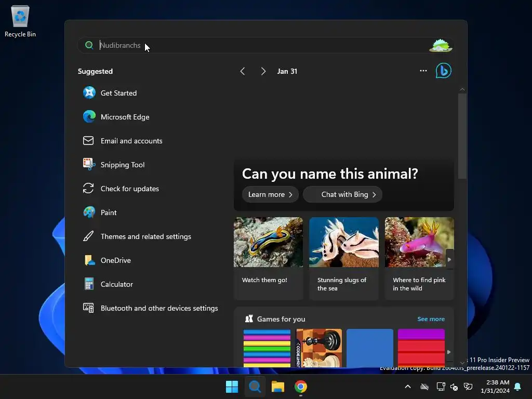Screen dimensions: 532x399
Task: Launch Paint palette icon
Action: (89, 212)
